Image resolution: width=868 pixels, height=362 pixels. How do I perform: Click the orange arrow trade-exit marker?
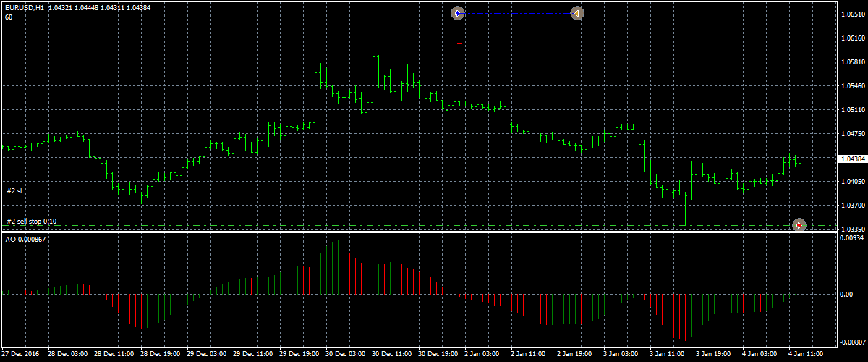[x=576, y=13]
